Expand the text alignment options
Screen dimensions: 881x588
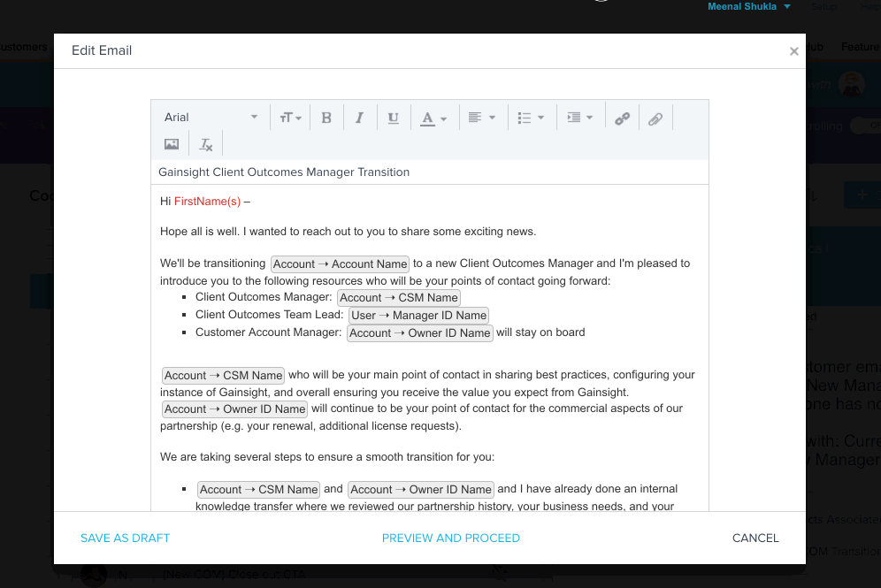point(482,118)
